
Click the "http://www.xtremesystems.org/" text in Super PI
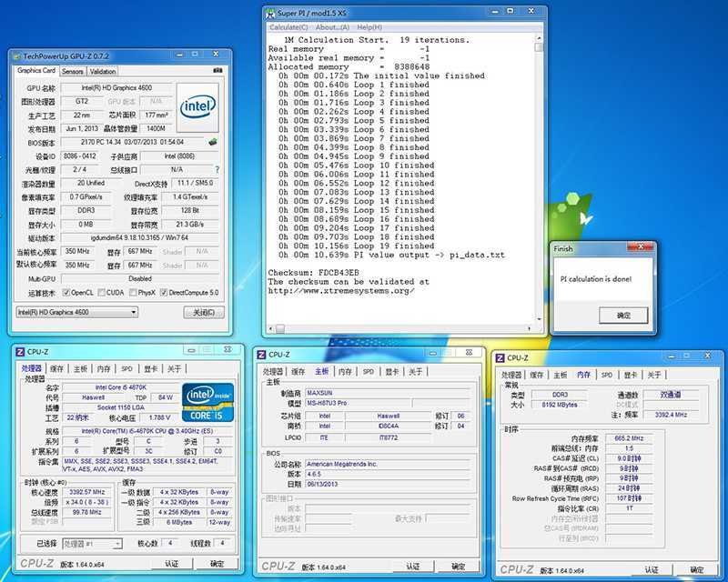tap(341, 290)
